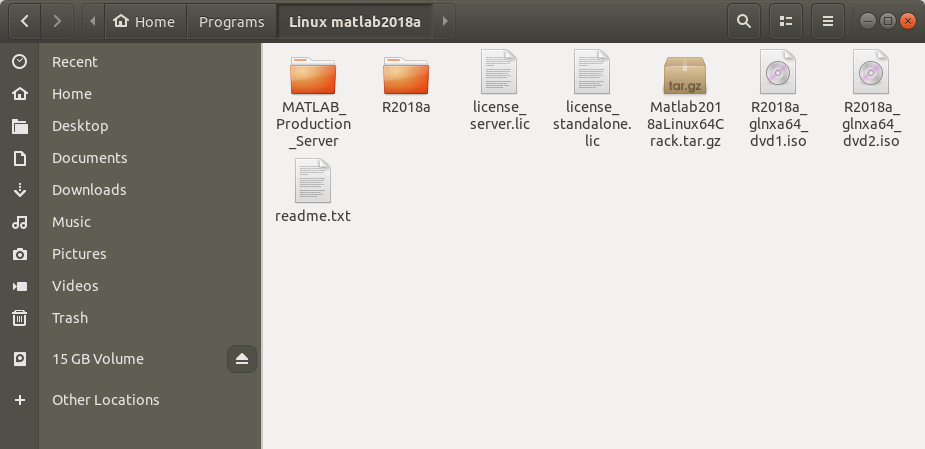The image size is (925, 449).
Task: Select the Linux matlab2018a path segment
Action: tap(355, 22)
